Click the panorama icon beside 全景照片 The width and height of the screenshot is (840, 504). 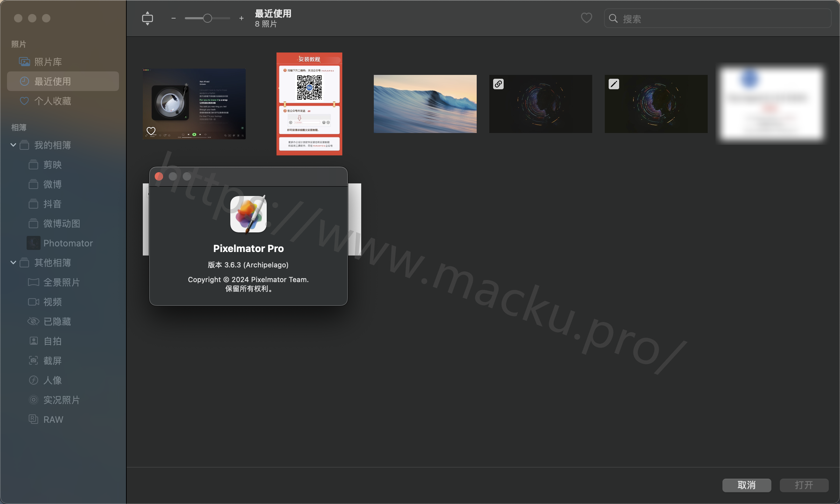click(33, 282)
